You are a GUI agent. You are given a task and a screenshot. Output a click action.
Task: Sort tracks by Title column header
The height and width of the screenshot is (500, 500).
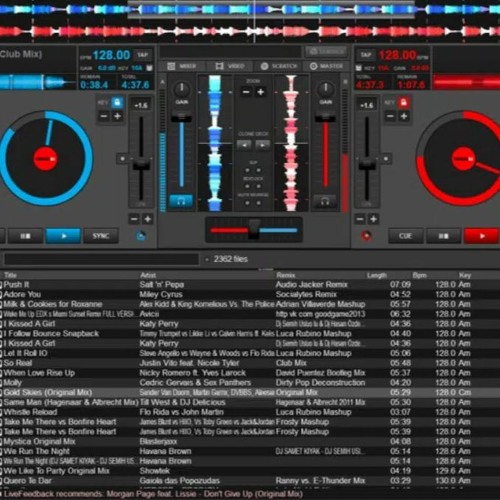click(x=10, y=275)
